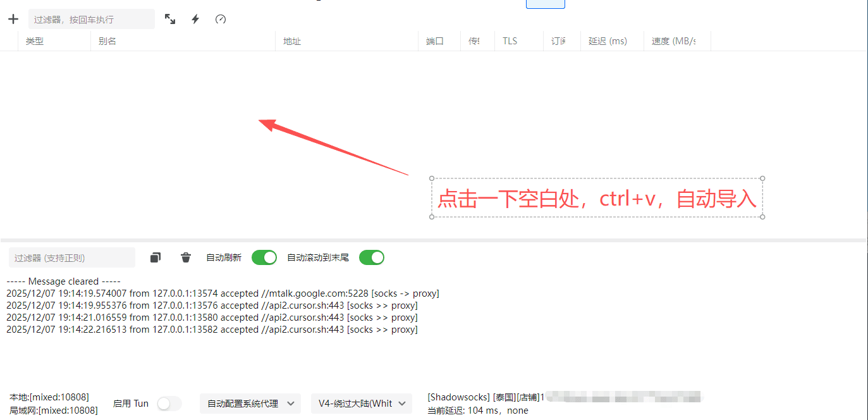Open the 自动配置系统代理 dropdown
The image size is (868, 420).
[250, 404]
